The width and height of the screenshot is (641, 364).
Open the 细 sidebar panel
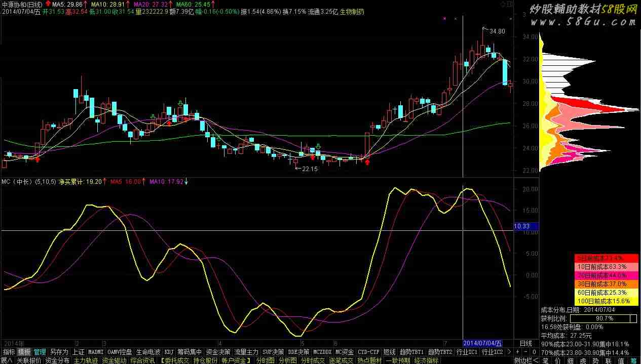click(x=571, y=360)
